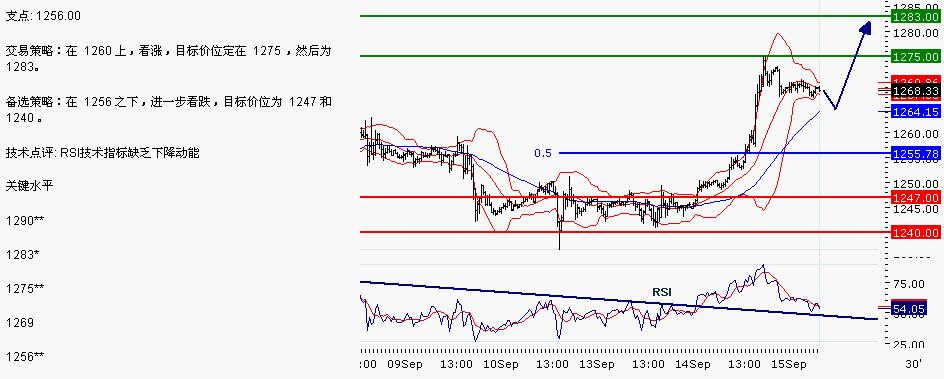Click the green 1283.00 price tag
Viewport: 944px width, 379px height.
click(x=916, y=16)
